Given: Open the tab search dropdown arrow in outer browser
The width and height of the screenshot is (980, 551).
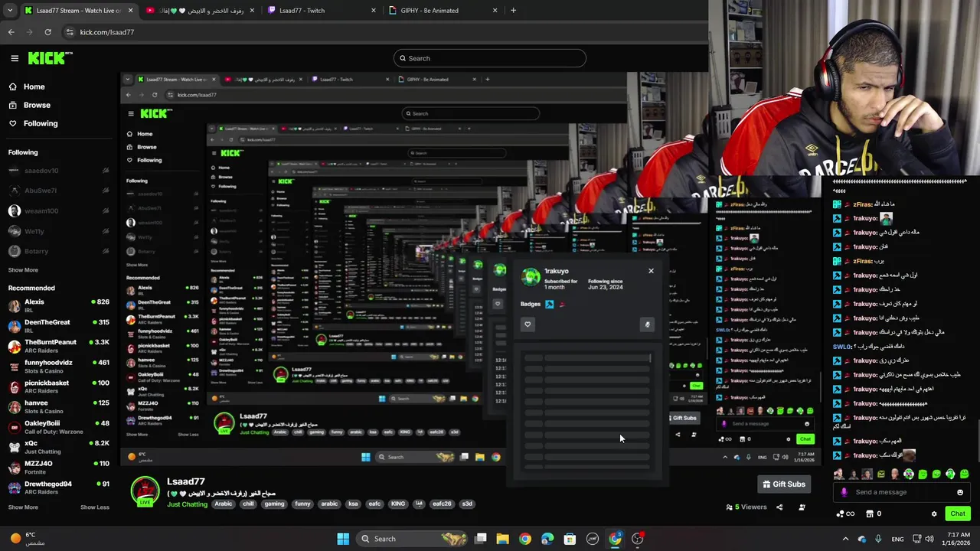Looking at the screenshot, I should coord(9,11).
